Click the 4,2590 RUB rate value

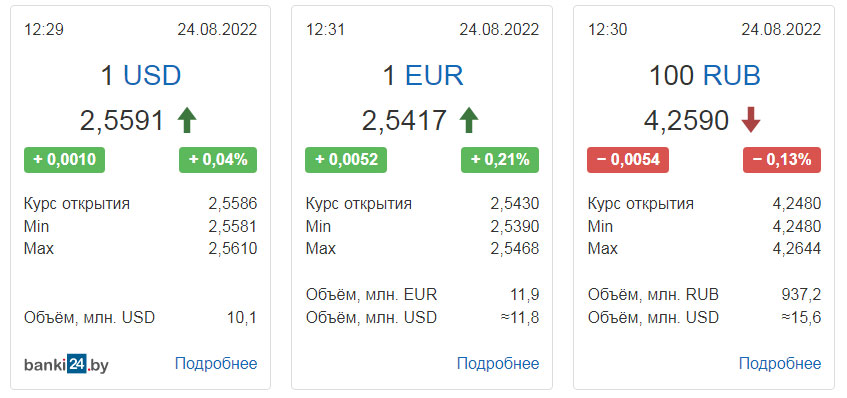point(686,121)
